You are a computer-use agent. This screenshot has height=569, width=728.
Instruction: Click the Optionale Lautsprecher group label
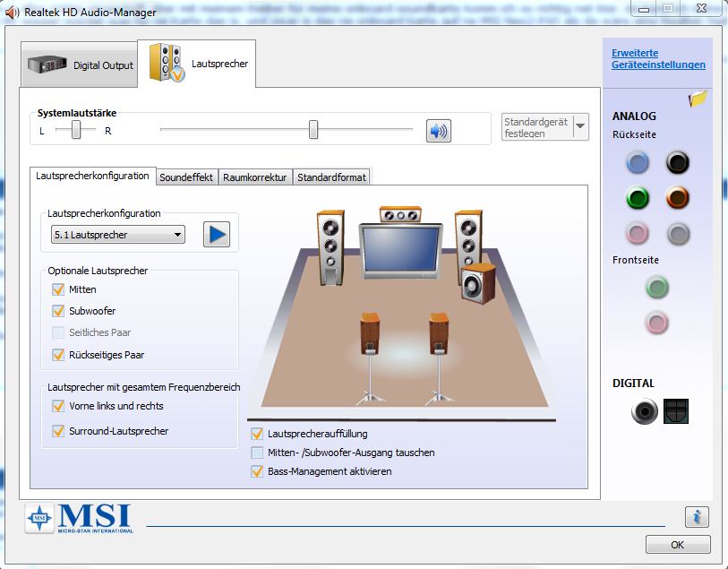(98, 271)
